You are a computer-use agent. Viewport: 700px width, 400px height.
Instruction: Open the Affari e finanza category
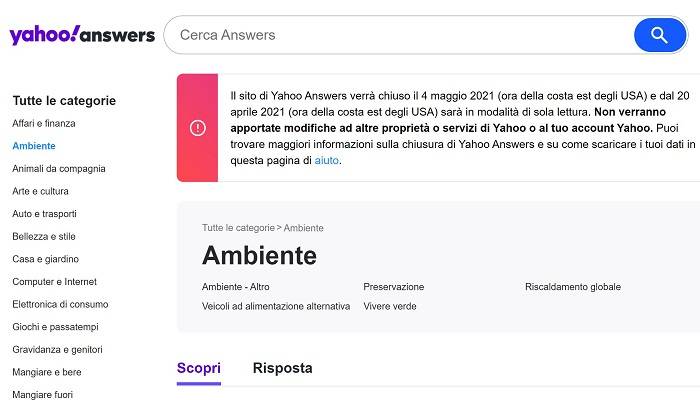44,123
